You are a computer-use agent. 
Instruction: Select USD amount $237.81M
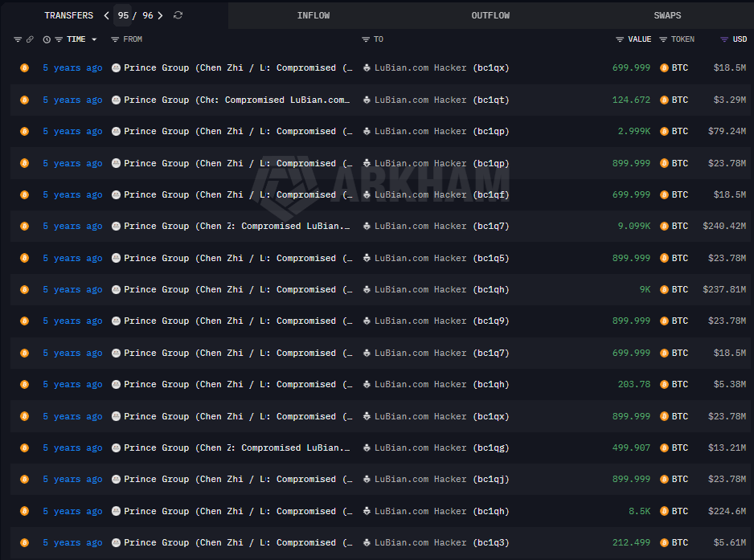click(724, 289)
